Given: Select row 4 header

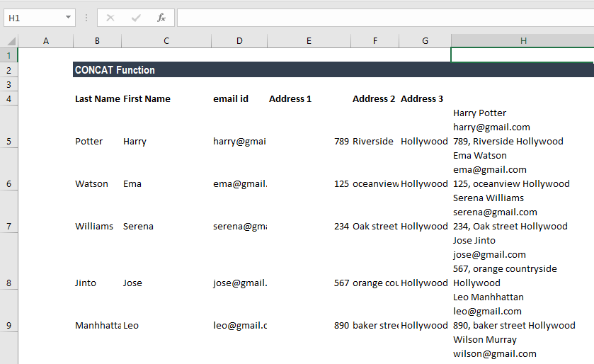Looking at the screenshot, I should tap(8, 99).
